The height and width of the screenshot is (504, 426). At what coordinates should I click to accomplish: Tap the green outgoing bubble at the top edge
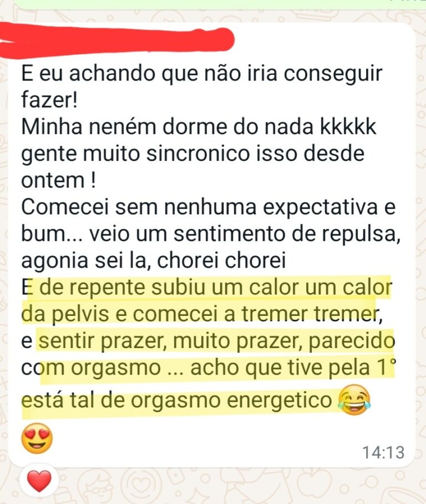click(219, 3)
